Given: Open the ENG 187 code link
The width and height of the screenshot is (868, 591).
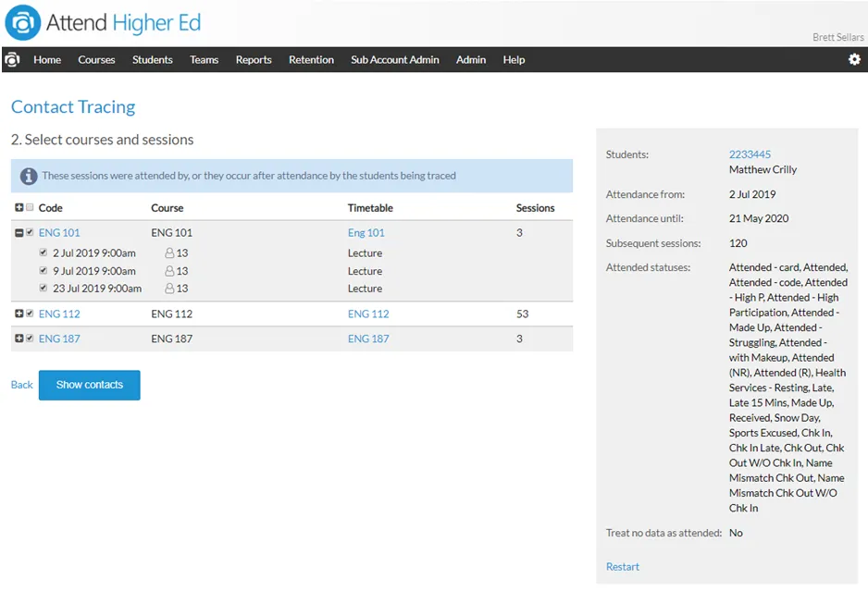Looking at the screenshot, I should pyautogui.click(x=59, y=339).
